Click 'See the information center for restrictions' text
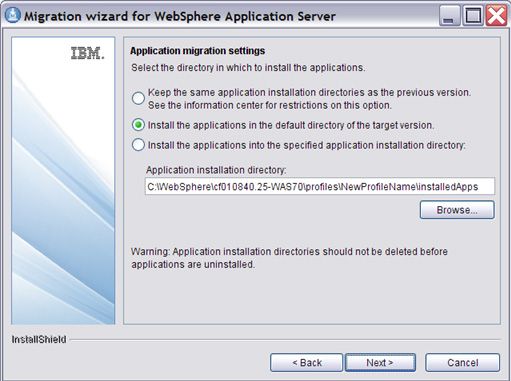Image resolution: width=511 pixels, height=381 pixels. 270,105
